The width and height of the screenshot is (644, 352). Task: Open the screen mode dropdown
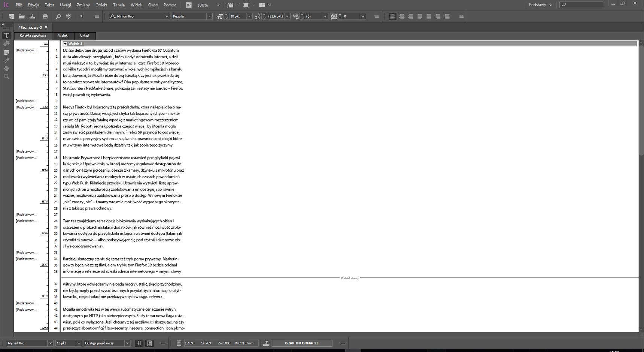click(249, 5)
